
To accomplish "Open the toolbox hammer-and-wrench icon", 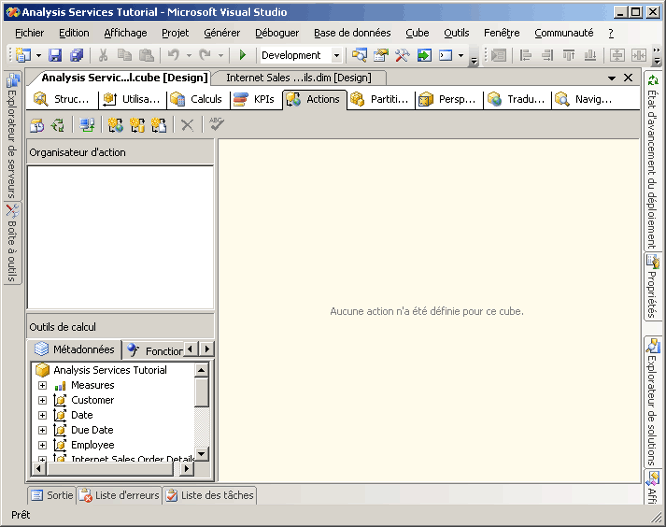I will 402,55.
